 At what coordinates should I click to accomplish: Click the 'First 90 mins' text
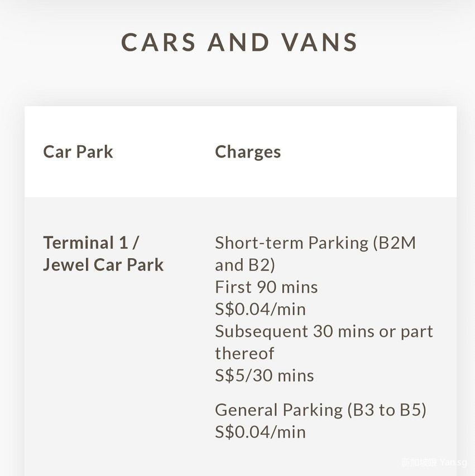[266, 287]
